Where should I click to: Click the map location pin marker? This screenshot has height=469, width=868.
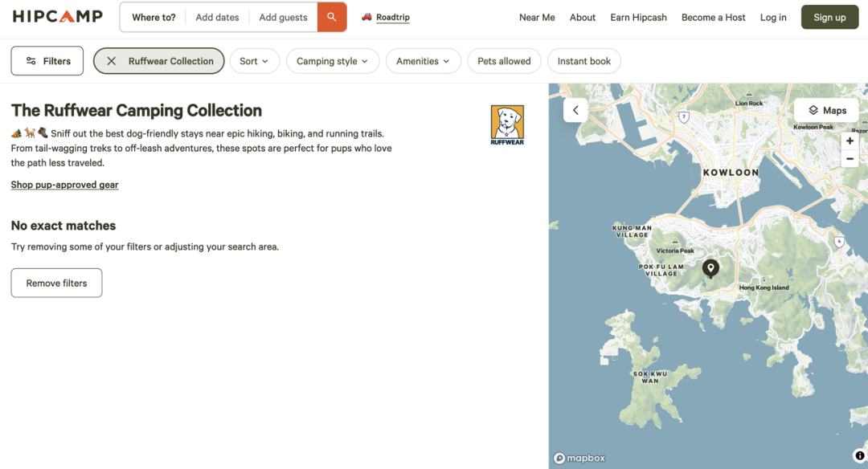point(710,268)
